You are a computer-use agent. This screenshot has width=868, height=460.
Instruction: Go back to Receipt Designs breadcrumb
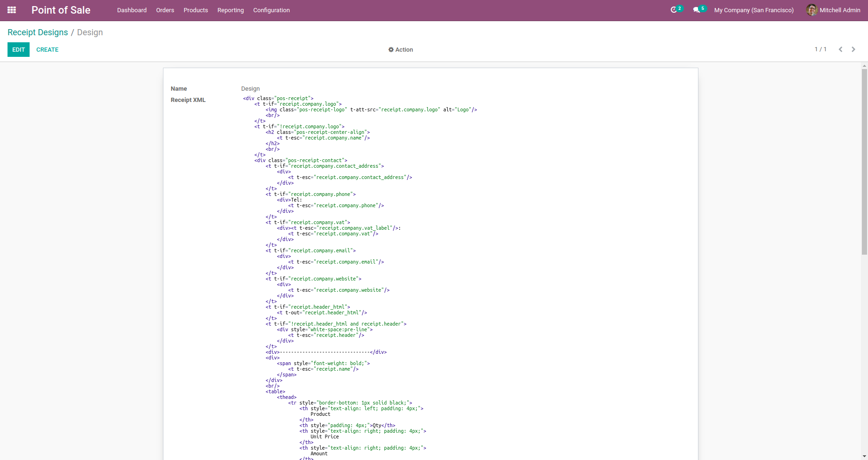pyautogui.click(x=38, y=32)
